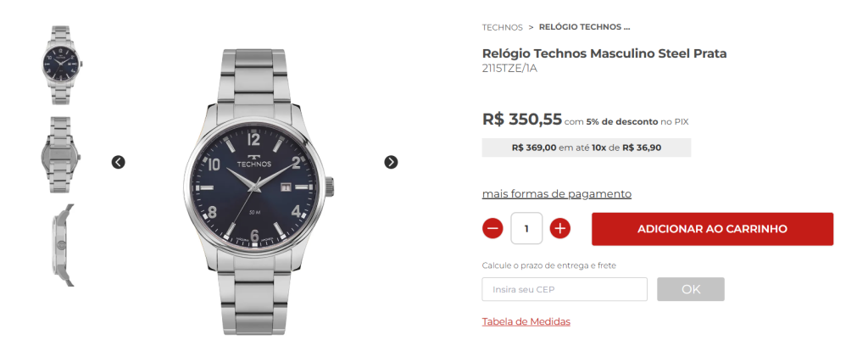868x340 pixels.
Task: Decrease quantity with the red minus icon
Action: [492, 228]
